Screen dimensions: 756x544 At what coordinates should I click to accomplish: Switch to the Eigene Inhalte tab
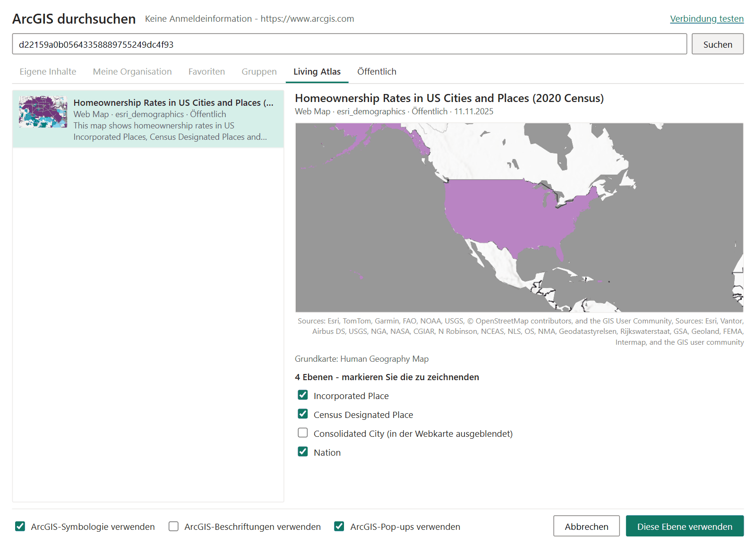click(48, 72)
